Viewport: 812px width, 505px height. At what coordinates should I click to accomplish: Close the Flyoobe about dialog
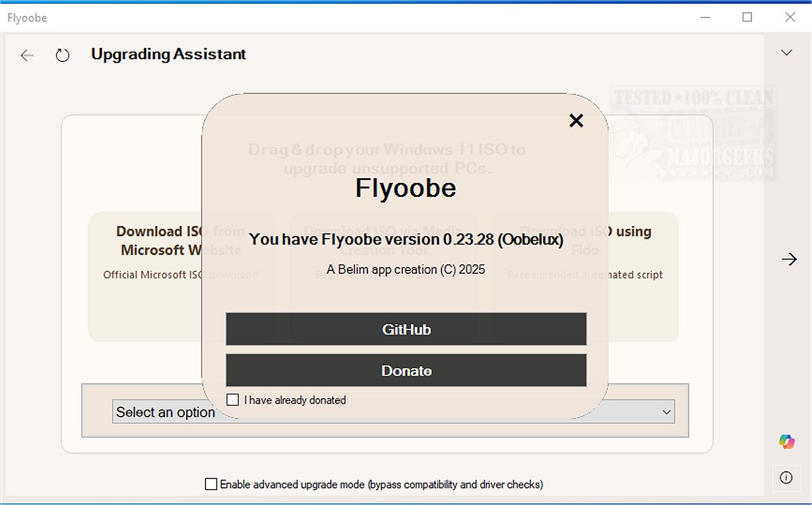576,121
